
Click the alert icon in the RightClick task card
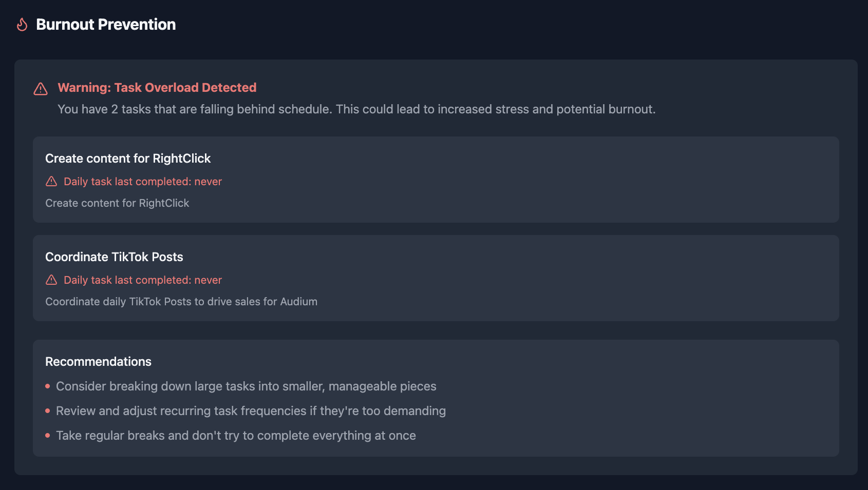click(51, 181)
